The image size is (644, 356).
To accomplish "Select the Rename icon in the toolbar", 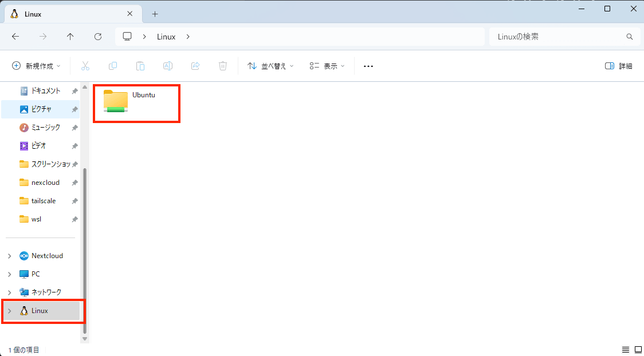I will 167,66.
